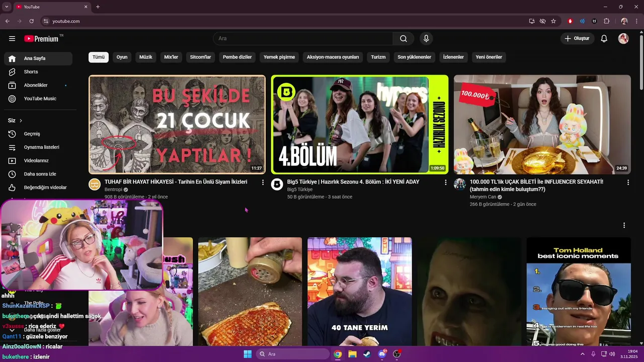Screen dimensions: 644x362
Task: Visit the Bentropi channel name
Action: (114, 190)
